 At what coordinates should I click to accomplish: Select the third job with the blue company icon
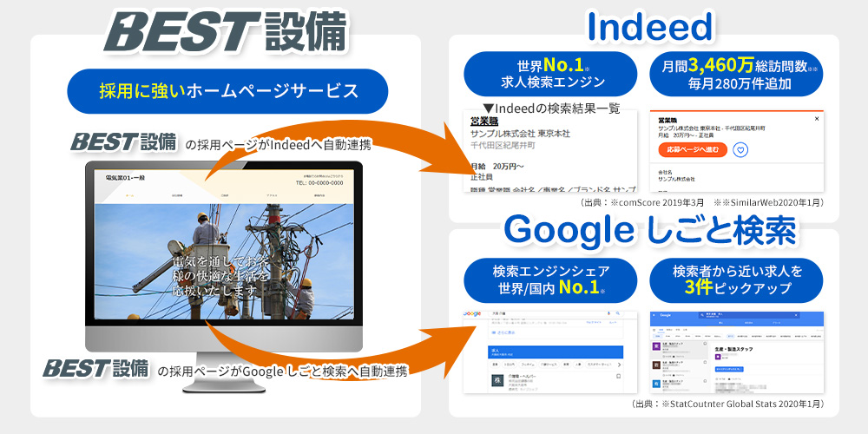click(x=680, y=386)
